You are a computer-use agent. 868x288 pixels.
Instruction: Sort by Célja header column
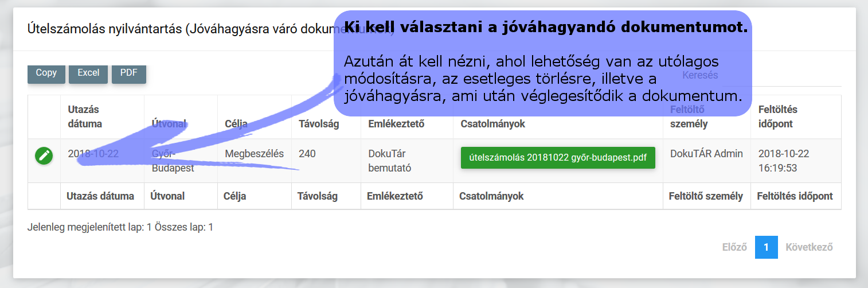[255, 116]
